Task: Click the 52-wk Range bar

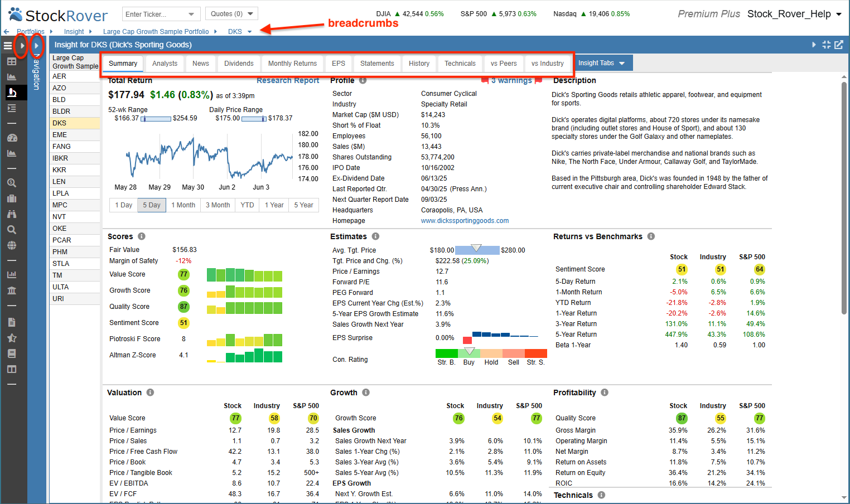Action: [x=156, y=118]
